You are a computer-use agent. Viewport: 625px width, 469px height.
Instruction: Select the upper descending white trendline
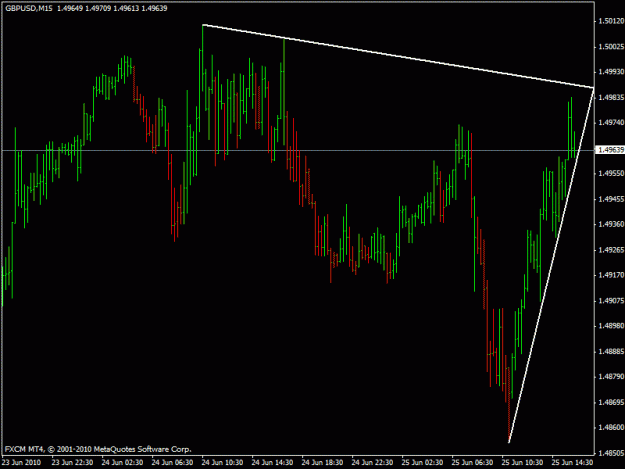pyautogui.click(x=399, y=56)
